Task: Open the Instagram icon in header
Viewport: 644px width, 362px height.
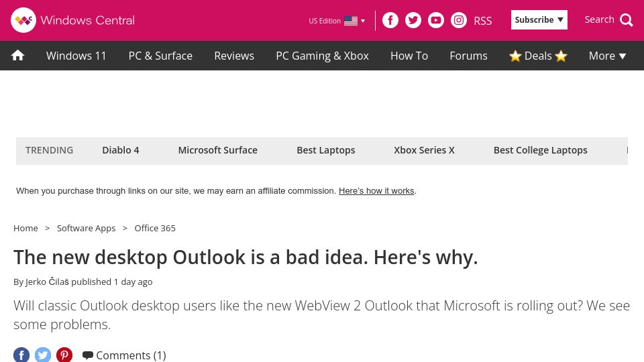Action: click(x=459, y=20)
